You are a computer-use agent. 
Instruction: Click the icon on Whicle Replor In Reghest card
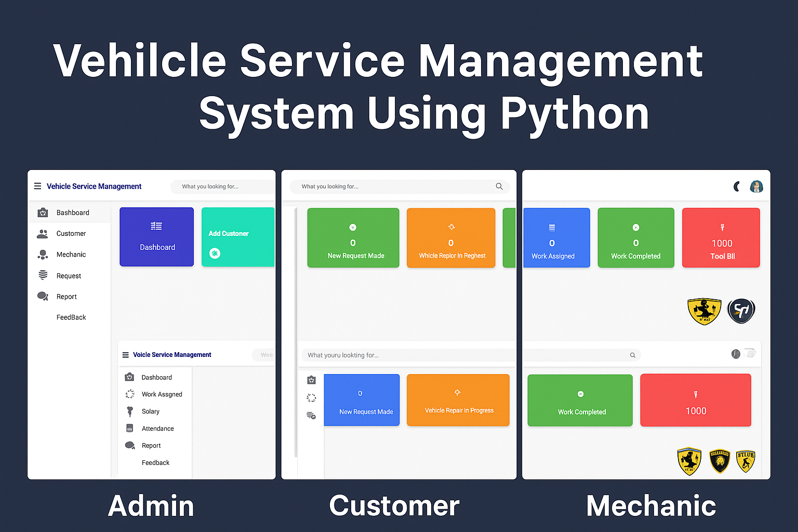tap(451, 227)
